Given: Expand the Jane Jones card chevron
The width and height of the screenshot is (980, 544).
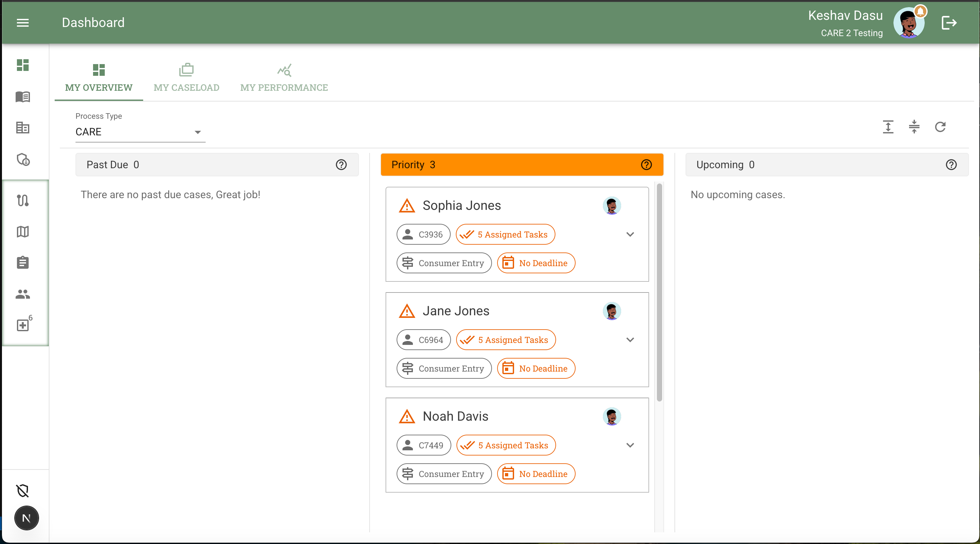Looking at the screenshot, I should pos(630,340).
